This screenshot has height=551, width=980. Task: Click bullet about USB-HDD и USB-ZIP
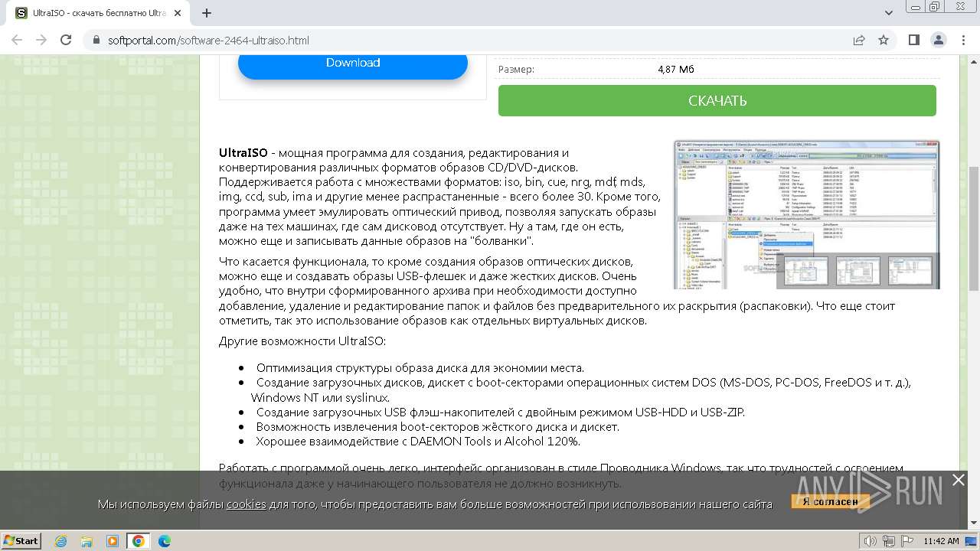[501, 412]
